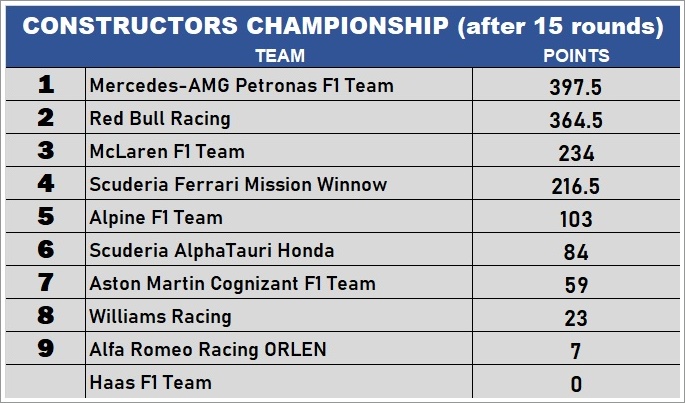This screenshot has width=685, height=403.
Task: Click the 0 points value
Action: coord(575,384)
